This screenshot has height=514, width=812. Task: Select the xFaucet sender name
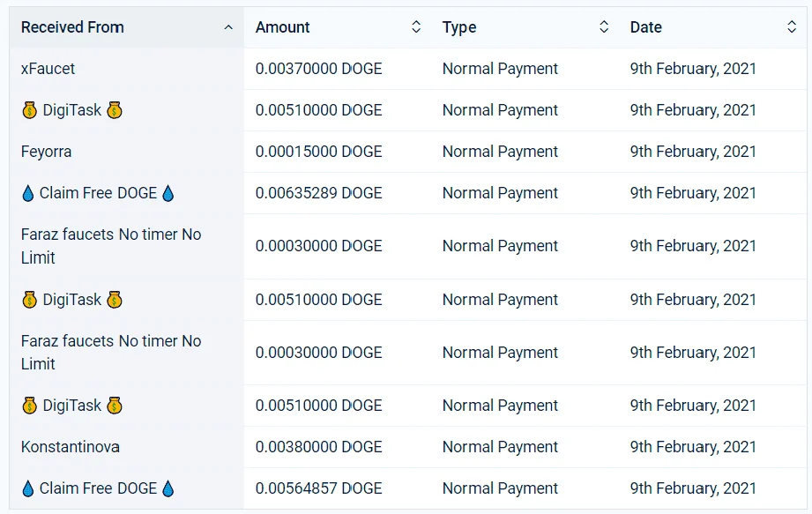(48, 68)
